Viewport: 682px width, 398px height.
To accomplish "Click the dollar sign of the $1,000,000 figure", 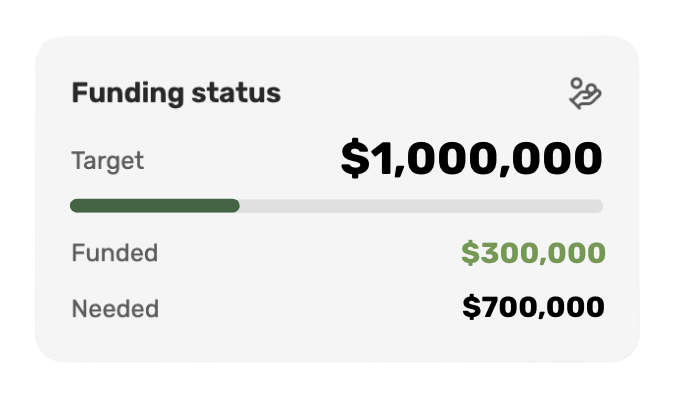I will [355, 158].
